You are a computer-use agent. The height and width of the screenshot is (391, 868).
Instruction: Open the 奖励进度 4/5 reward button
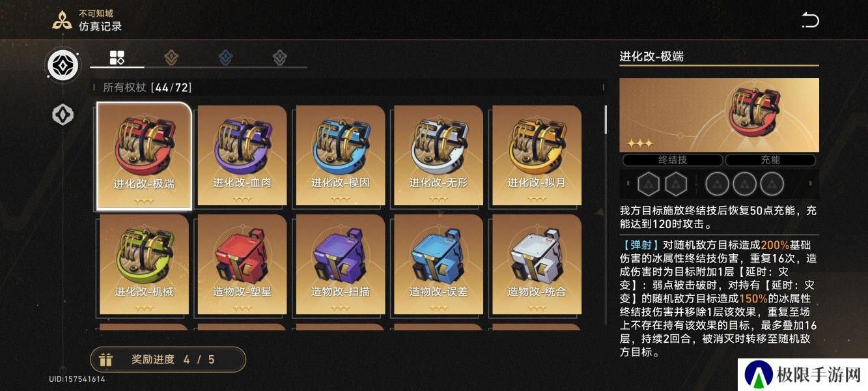[x=168, y=359]
